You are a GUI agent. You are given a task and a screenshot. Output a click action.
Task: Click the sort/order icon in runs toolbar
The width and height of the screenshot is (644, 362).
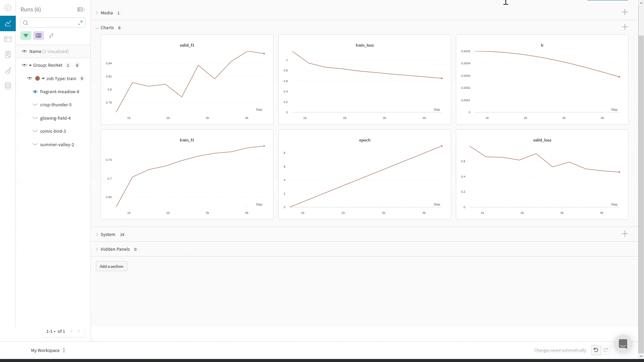51,35
